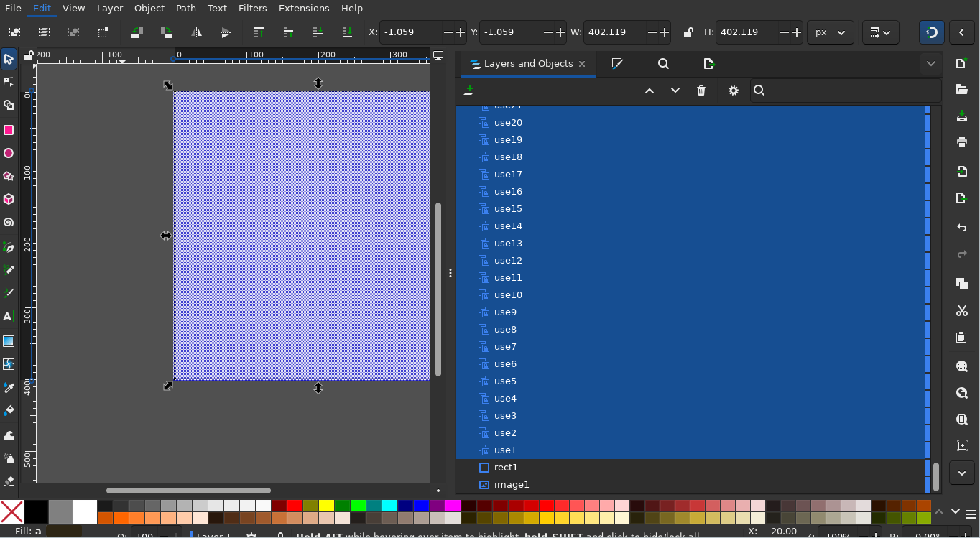Pick the black color swatch
The height and width of the screenshot is (538, 980).
click(x=37, y=512)
